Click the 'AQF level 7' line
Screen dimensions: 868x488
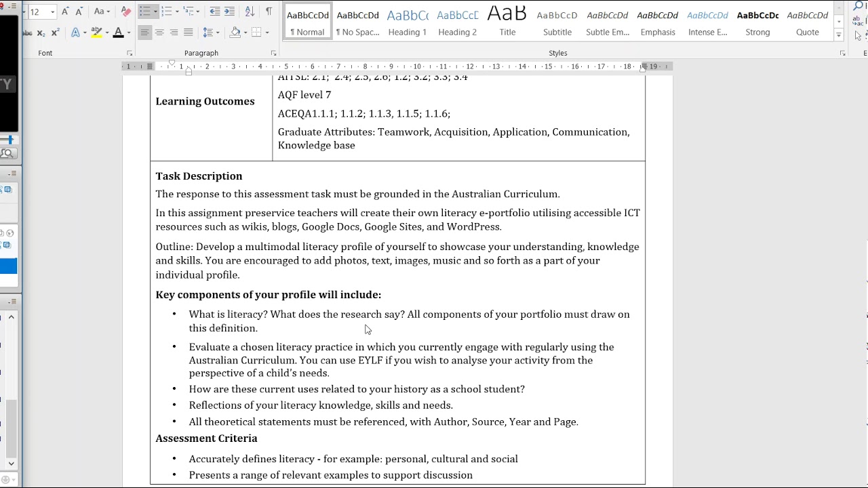304,96
